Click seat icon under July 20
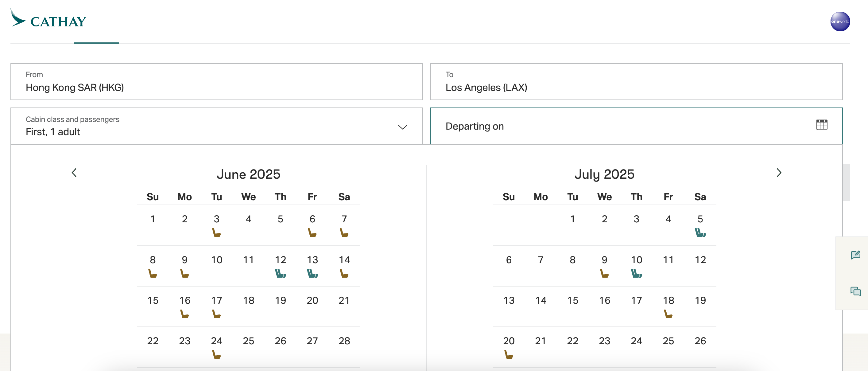 [509, 354]
